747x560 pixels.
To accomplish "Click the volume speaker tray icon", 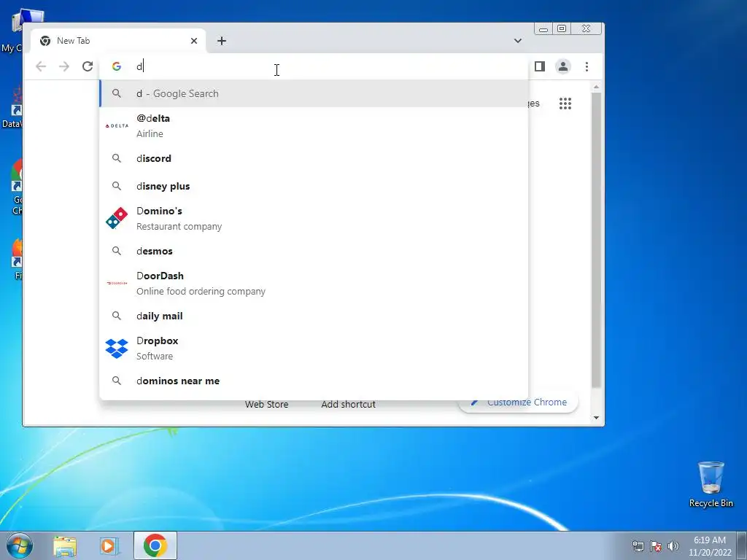I will tap(673, 546).
